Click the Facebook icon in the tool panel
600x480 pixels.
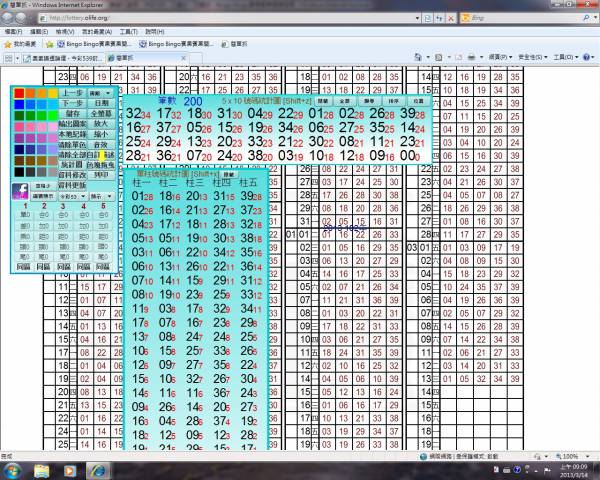tap(20, 189)
